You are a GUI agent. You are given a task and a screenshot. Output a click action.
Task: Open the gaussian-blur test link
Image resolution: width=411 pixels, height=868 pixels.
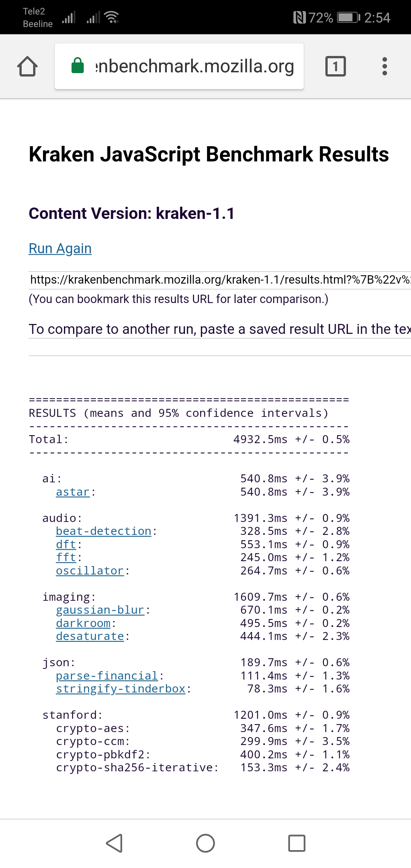(x=100, y=610)
